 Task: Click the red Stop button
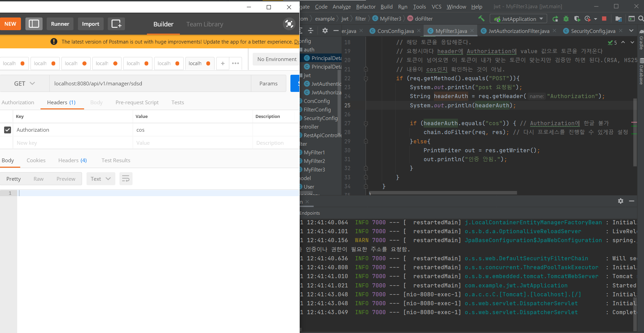click(604, 19)
